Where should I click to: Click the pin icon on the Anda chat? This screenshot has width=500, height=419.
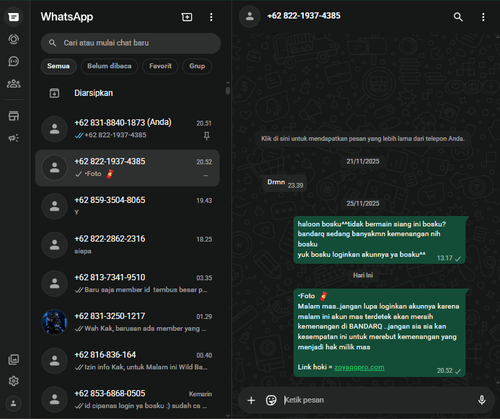tap(207, 136)
